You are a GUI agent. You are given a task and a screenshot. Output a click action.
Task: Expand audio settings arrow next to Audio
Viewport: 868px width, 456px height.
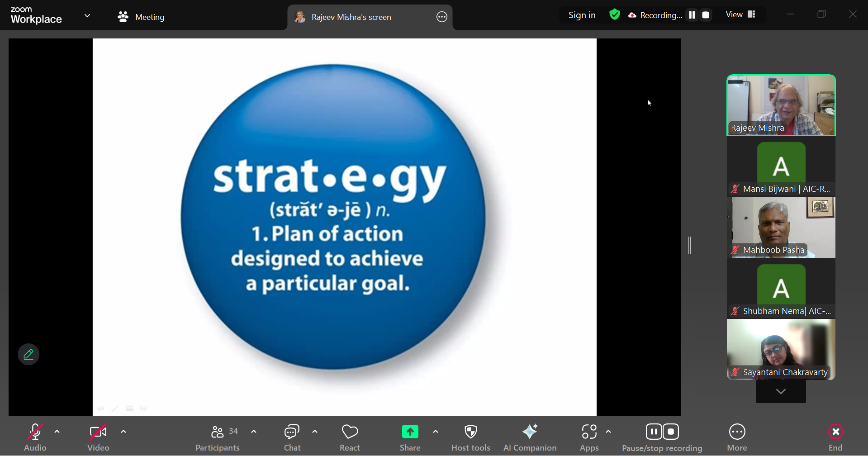(57, 432)
